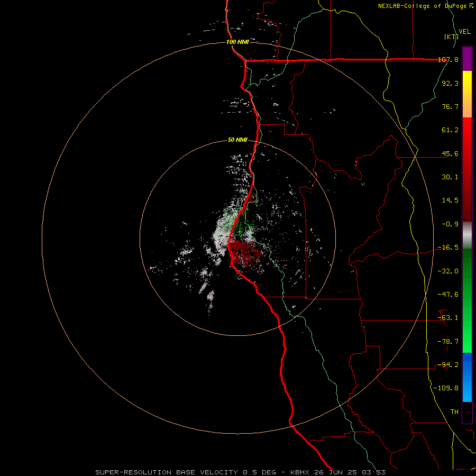Click the -16.5 velocity scale value

point(448,248)
